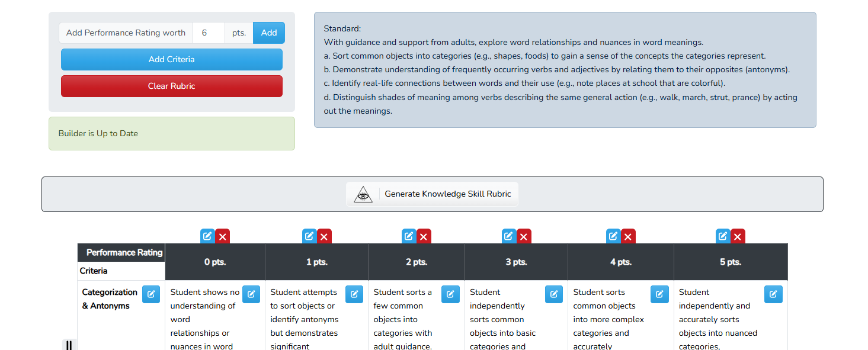Edit the 4 pts. column header
This screenshot has width=868, height=350.
coord(613,236)
